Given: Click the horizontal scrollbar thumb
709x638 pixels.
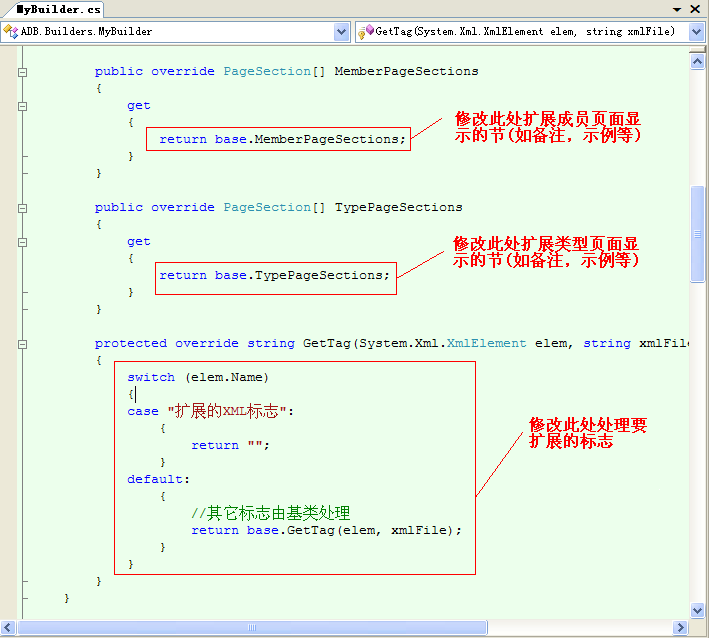Looking at the screenshot, I should tap(250, 628).
